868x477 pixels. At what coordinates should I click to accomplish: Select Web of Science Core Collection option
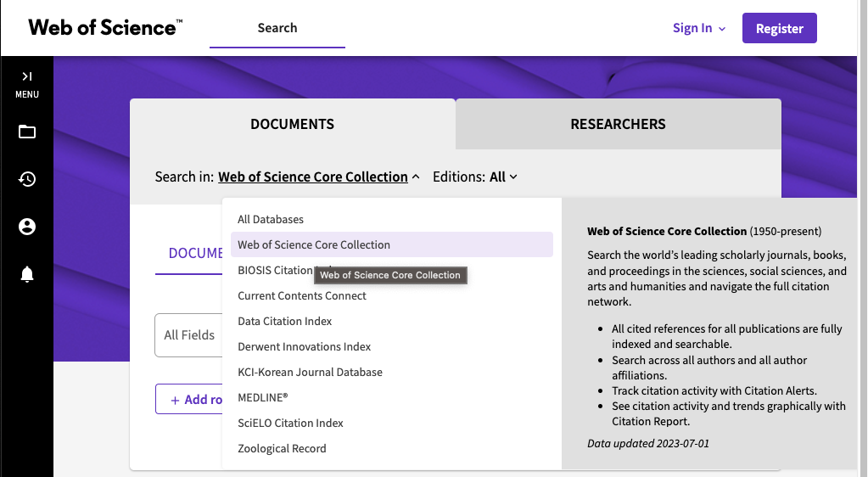click(314, 244)
